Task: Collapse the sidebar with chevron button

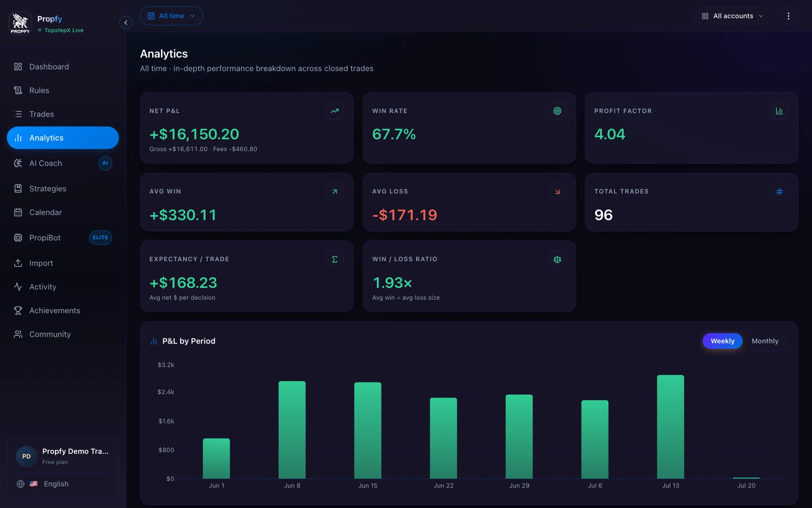Action: (x=126, y=22)
